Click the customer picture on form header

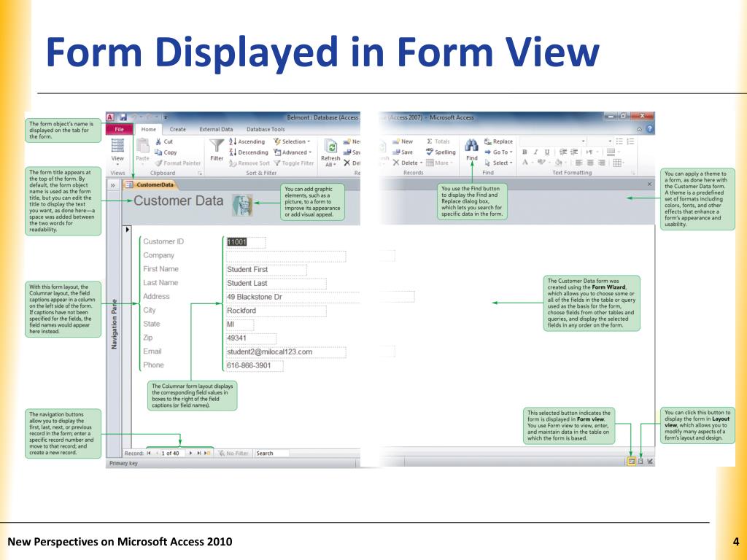242,205
